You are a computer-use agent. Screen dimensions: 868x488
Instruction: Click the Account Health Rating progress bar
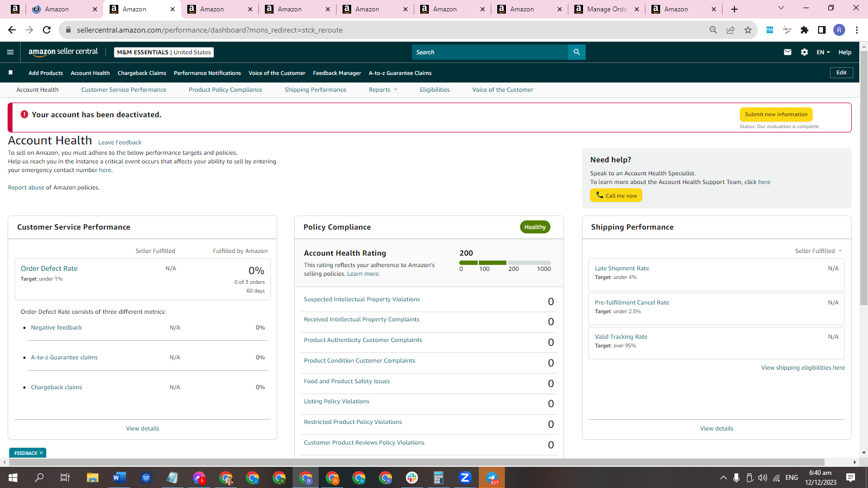pyautogui.click(x=505, y=263)
